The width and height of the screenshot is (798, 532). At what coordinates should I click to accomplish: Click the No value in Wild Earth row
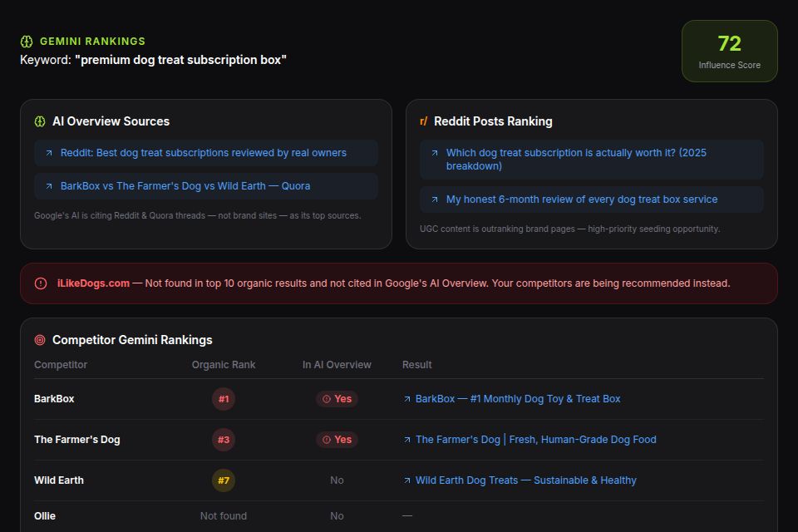(337, 480)
